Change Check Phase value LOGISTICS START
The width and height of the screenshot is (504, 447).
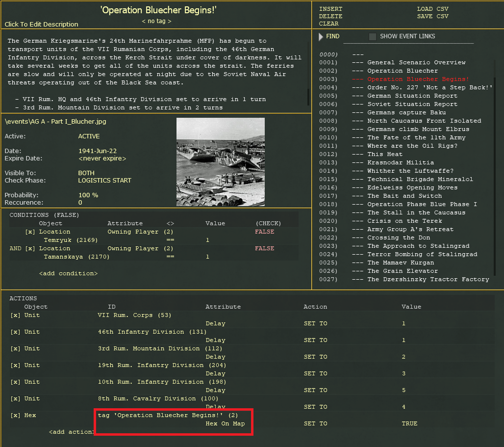click(x=104, y=181)
